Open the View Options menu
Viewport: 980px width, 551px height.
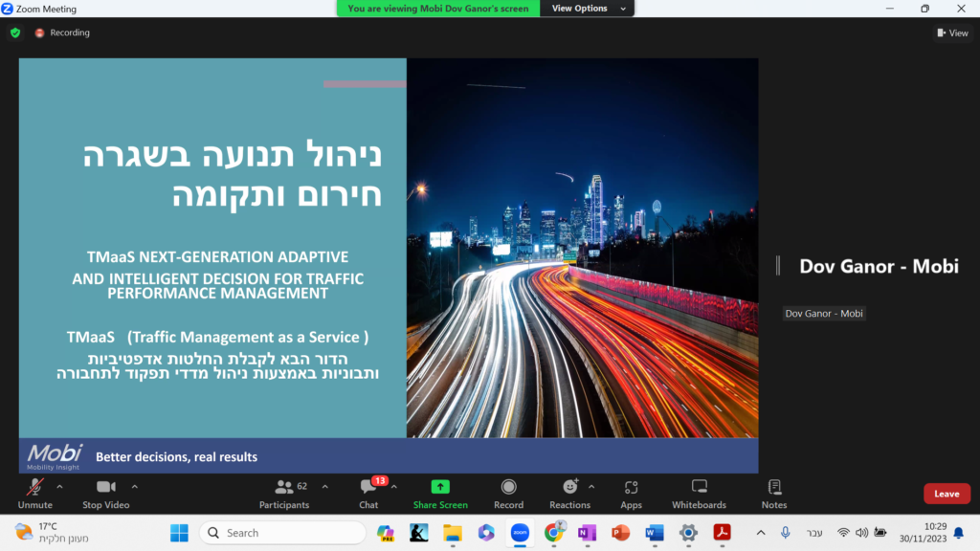[586, 9]
